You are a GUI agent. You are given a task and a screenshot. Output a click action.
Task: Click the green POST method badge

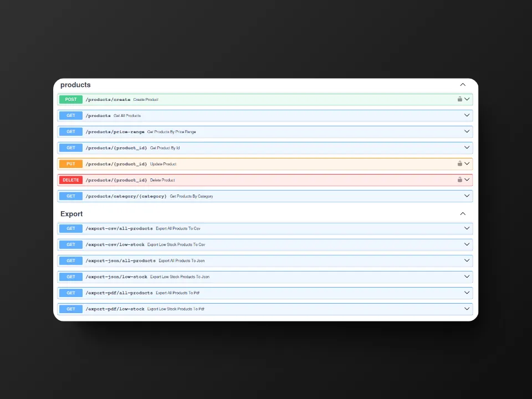click(71, 100)
